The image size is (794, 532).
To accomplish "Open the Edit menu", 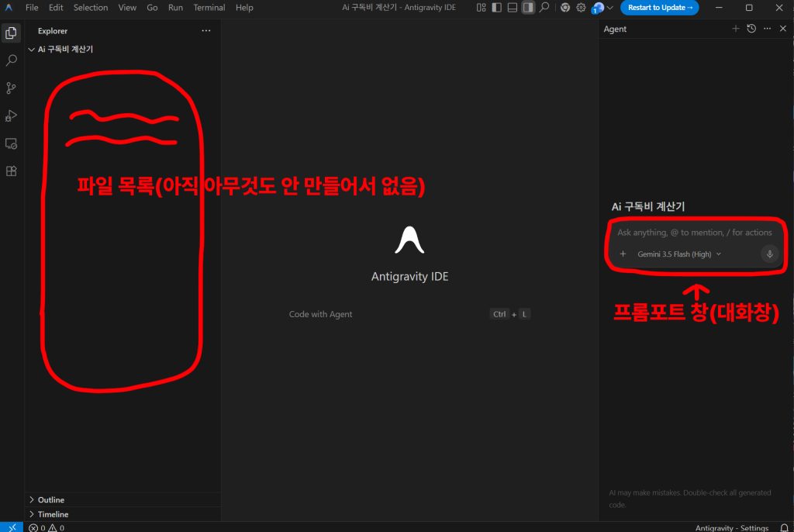I will (56, 8).
